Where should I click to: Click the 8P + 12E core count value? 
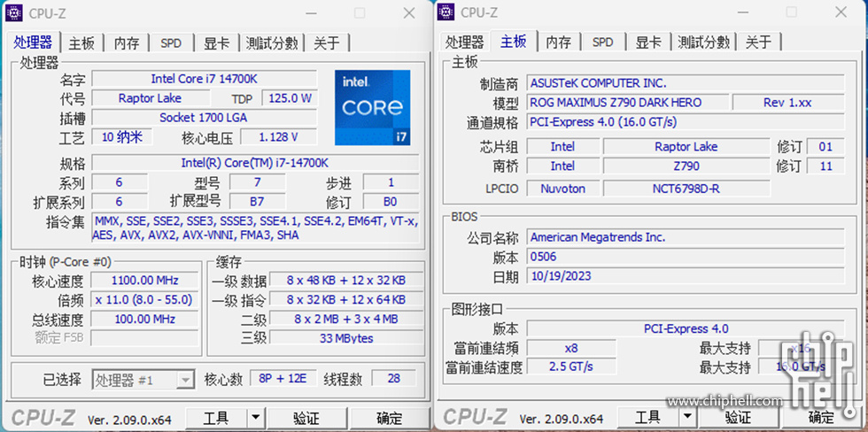[283, 378]
